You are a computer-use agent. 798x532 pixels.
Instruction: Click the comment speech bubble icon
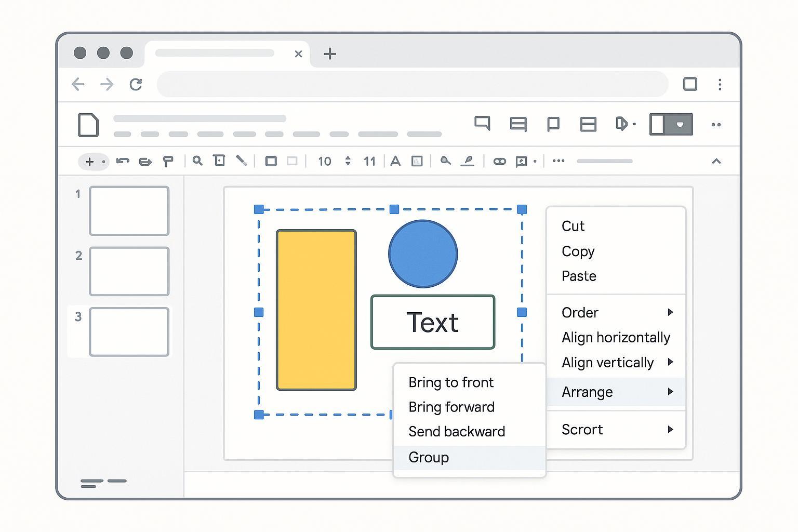482,124
